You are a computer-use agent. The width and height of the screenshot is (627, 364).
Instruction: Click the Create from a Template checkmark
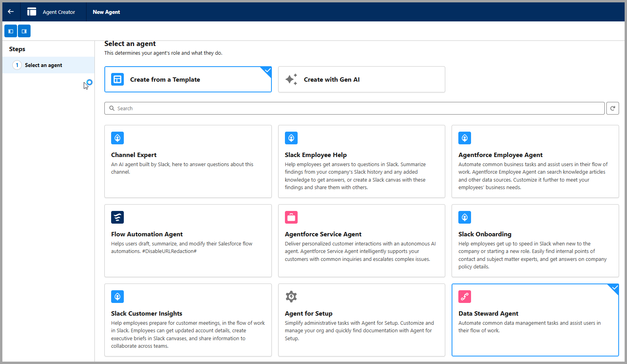coord(268,70)
